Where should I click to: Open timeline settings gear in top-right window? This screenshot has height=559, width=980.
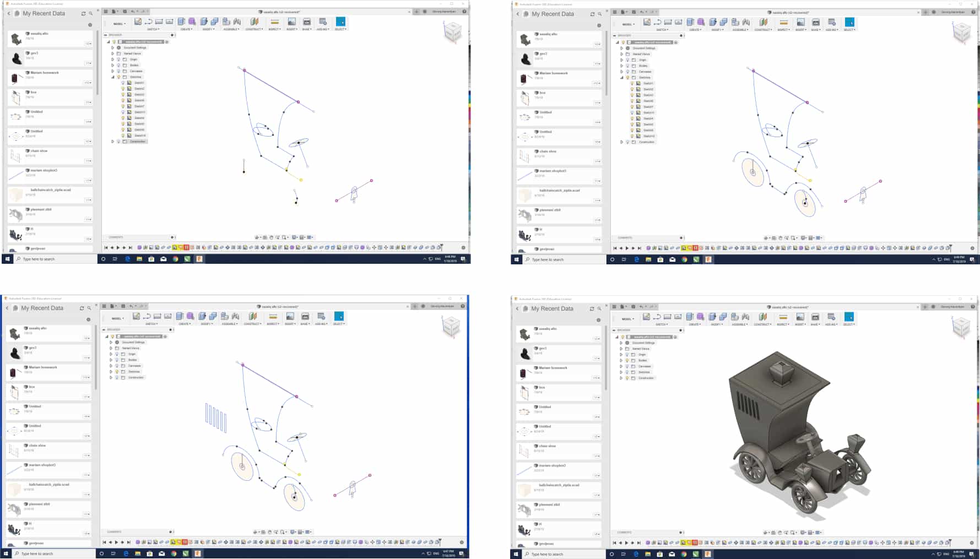click(972, 248)
